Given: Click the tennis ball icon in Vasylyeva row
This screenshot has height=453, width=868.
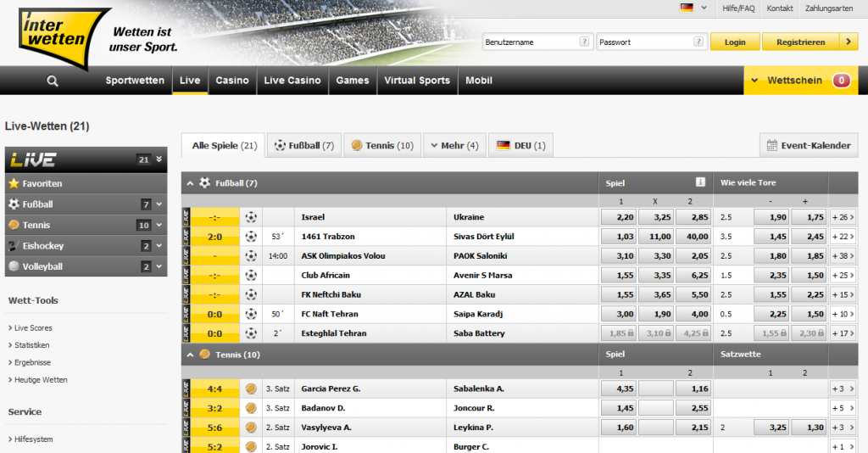Looking at the screenshot, I should 251,428.
